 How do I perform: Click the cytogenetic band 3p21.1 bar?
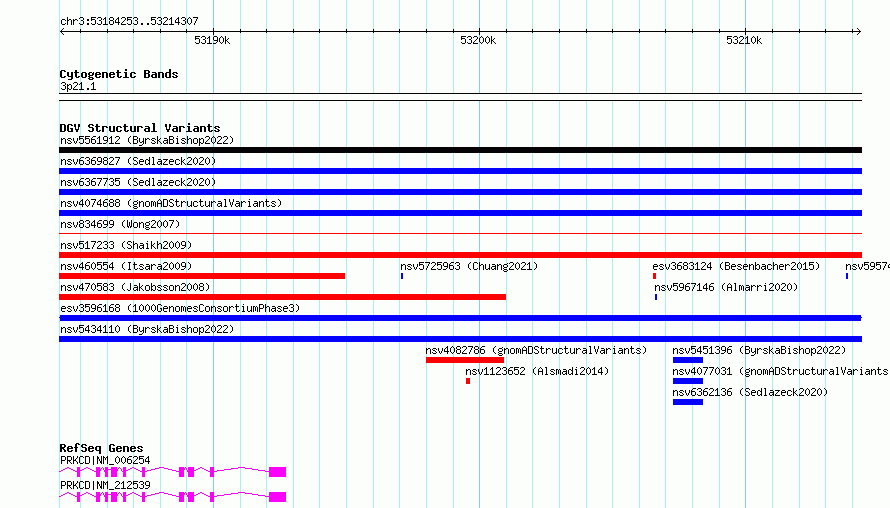pyautogui.click(x=460, y=97)
